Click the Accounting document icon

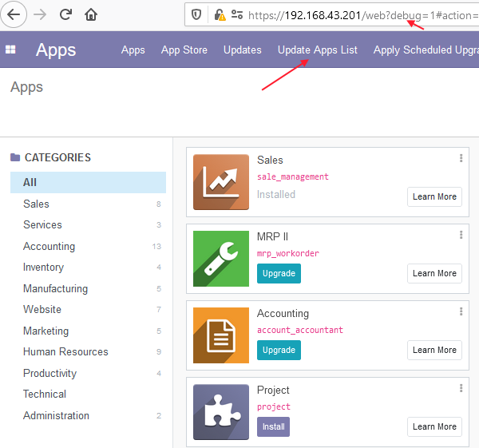click(221, 335)
